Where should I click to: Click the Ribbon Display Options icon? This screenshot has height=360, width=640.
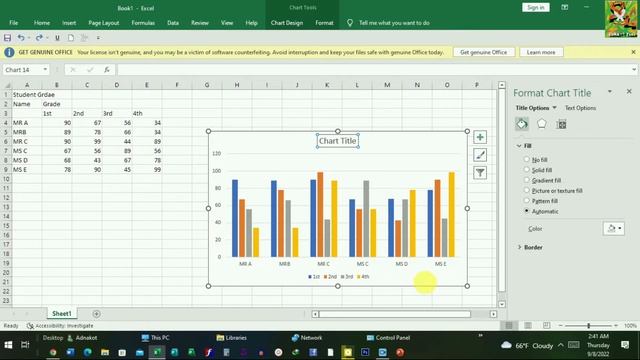tap(564, 7)
